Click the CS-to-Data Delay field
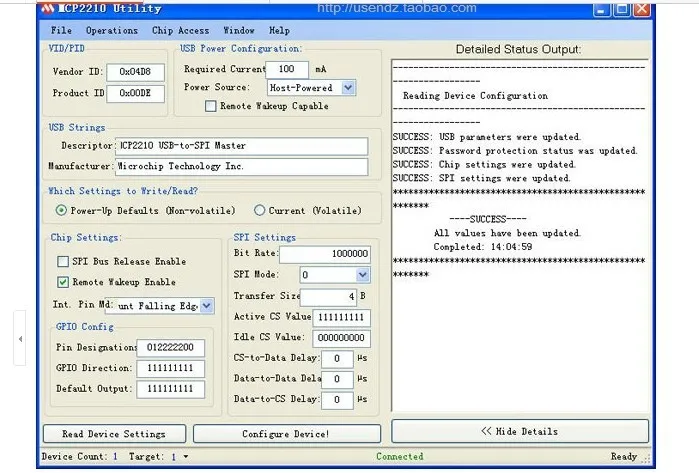699x473 pixels. 337,358
